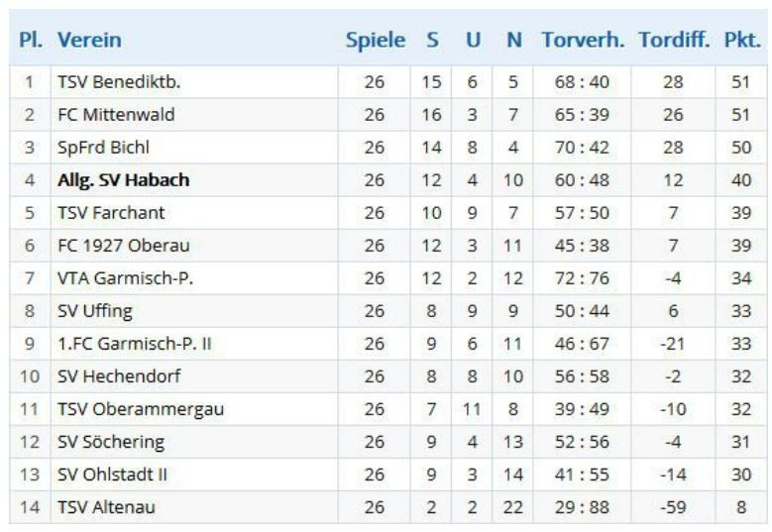Sort by the Spiele column header

(375, 41)
